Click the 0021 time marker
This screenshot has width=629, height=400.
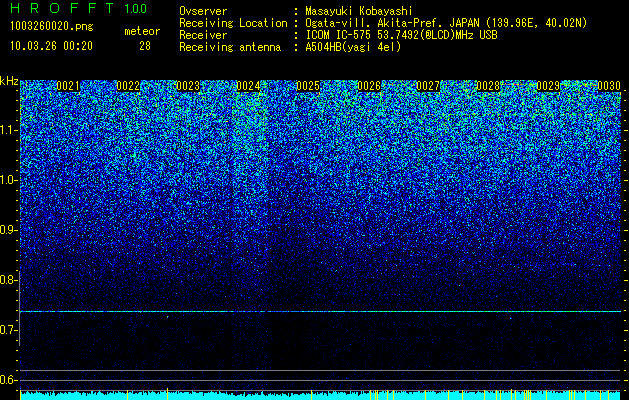[68, 86]
